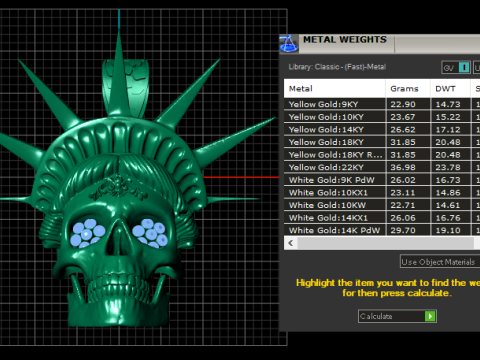Click the metal list horizontal scrollbar track
This screenshot has height=360, width=480.
click(x=385, y=243)
